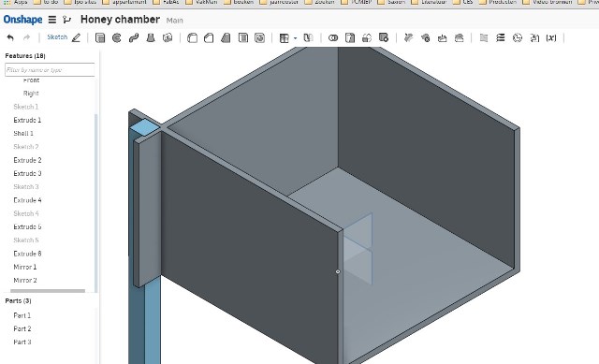Select the Derived import tool

coord(534,37)
